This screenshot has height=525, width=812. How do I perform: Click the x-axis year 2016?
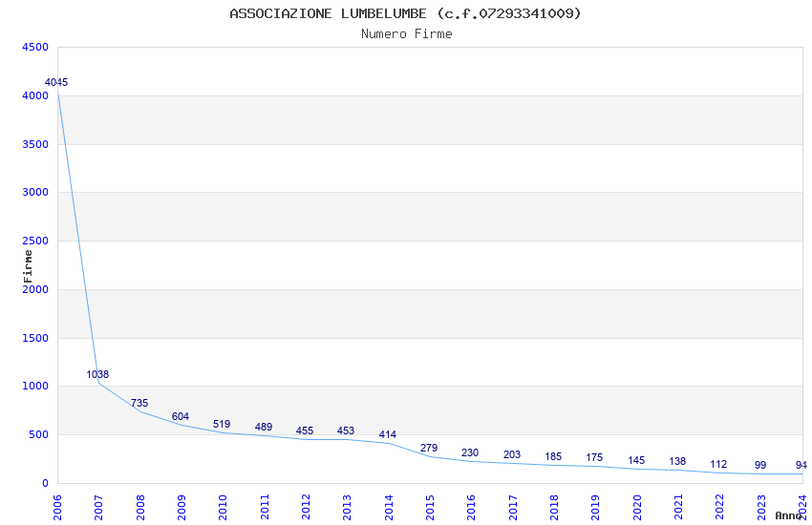point(472,508)
